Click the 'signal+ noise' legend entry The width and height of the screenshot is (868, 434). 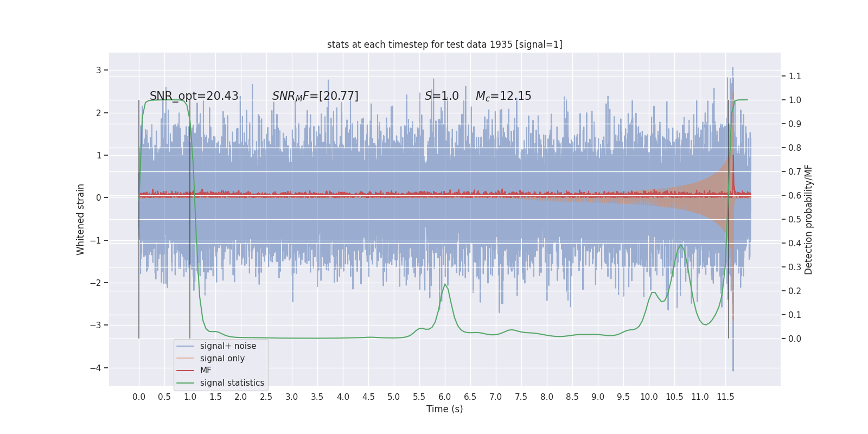click(228, 346)
